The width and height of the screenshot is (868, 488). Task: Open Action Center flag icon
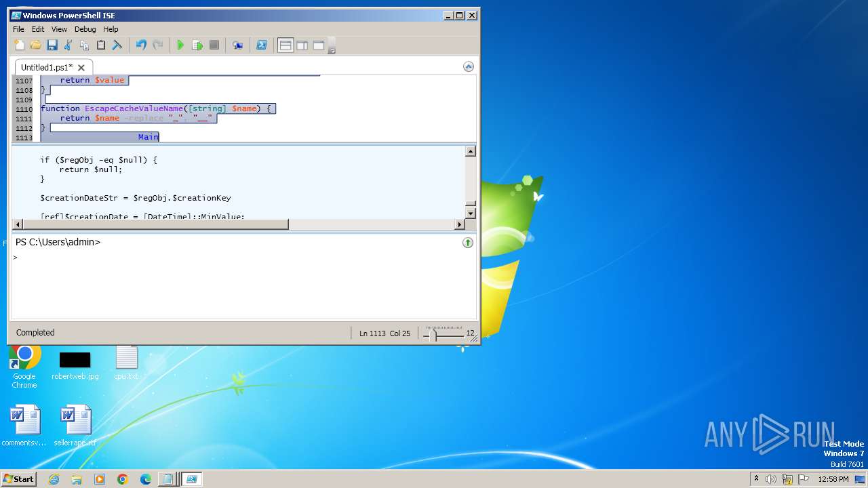pos(804,479)
